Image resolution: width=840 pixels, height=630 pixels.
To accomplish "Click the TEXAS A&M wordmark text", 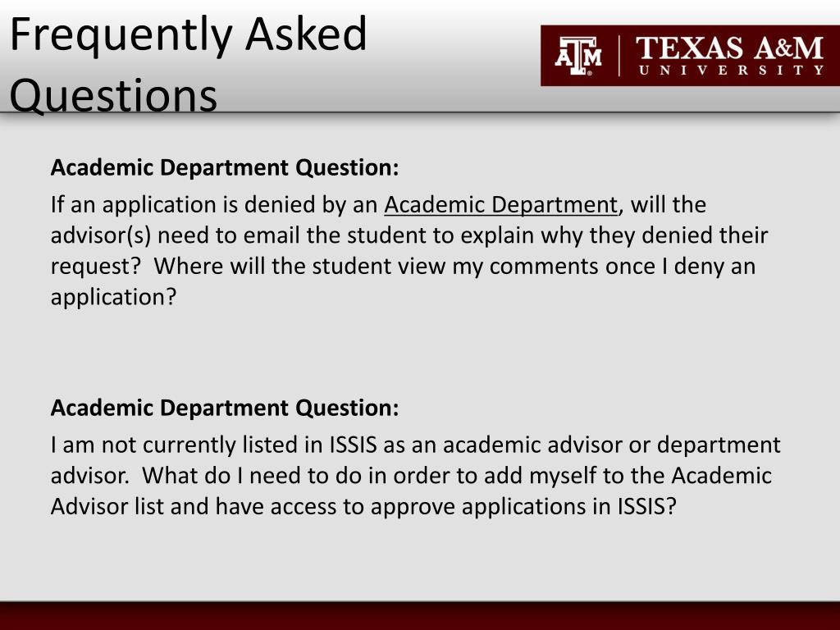I will [729, 48].
